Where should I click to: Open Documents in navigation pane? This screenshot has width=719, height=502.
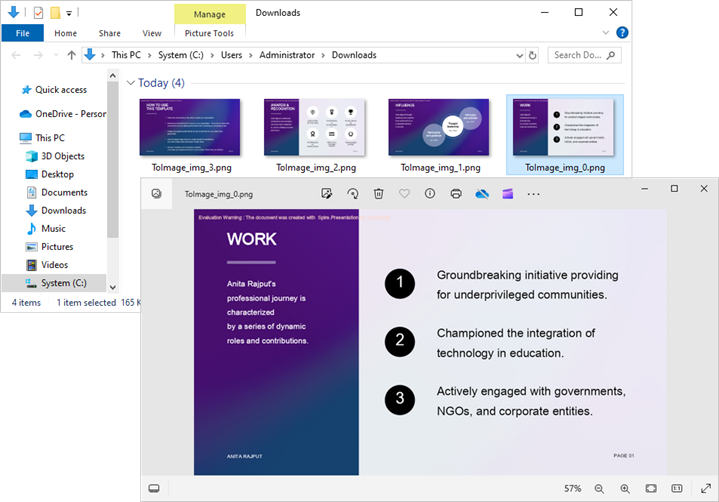(x=56, y=193)
